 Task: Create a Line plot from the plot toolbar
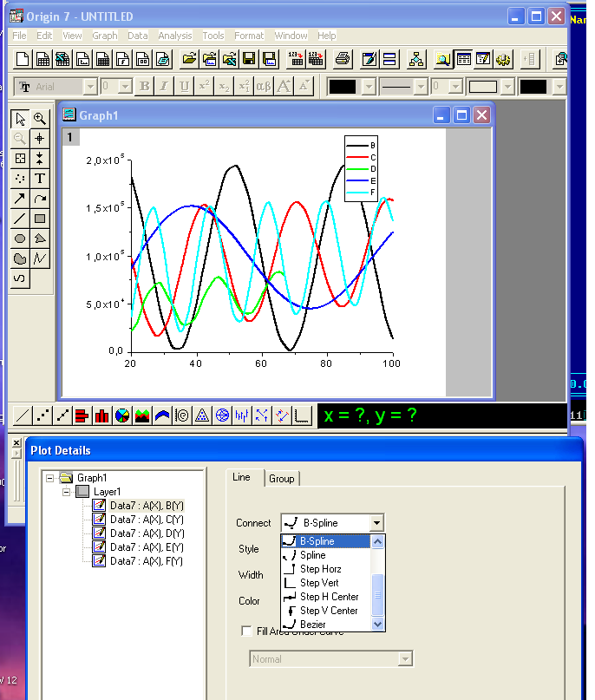[23, 415]
